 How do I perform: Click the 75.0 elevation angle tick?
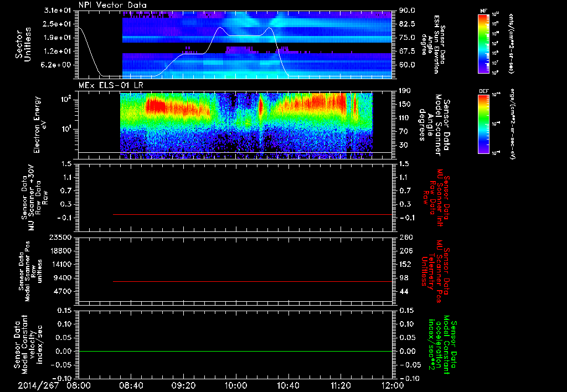tap(407, 38)
